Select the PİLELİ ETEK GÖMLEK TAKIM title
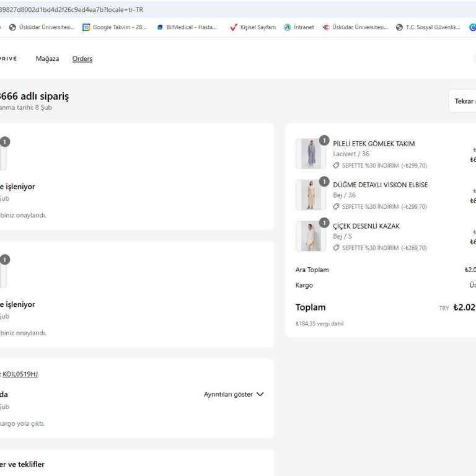 coord(374,144)
